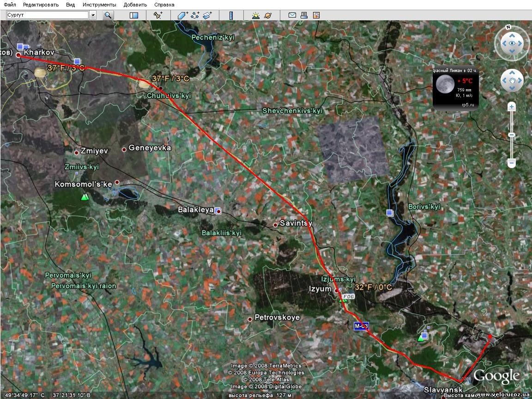
Task: Click the Zmiivs'kyi district label
Action: [82, 167]
